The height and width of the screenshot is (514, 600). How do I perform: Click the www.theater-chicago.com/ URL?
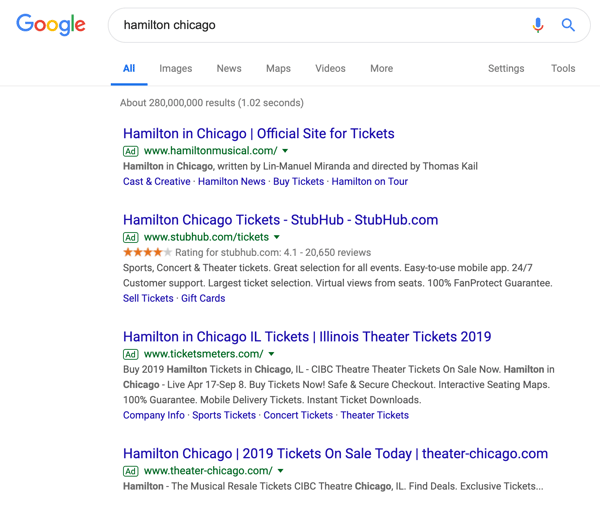coord(208,471)
